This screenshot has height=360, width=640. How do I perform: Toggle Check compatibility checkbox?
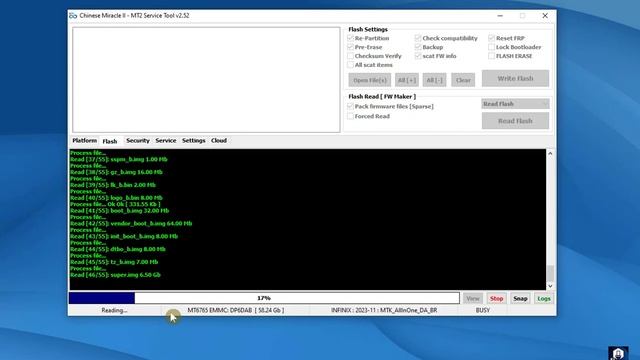pyautogui.click(x=418, y=38)
